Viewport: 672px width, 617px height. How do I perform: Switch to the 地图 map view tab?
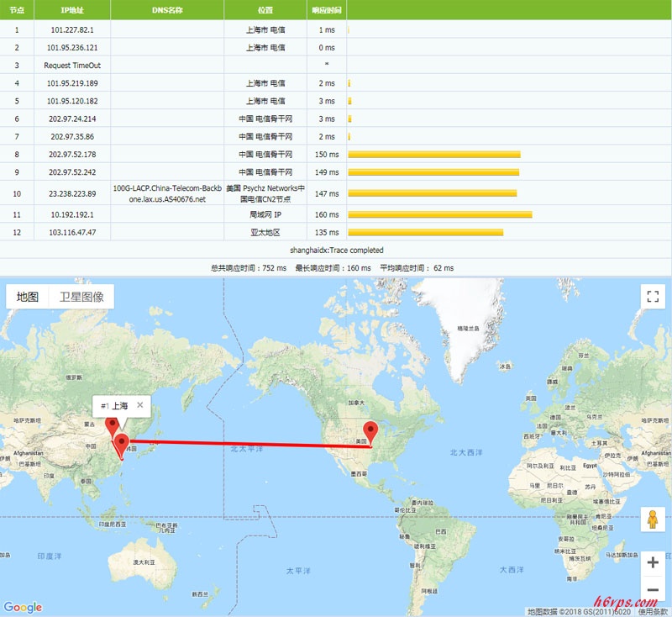[x=28, y=297]
